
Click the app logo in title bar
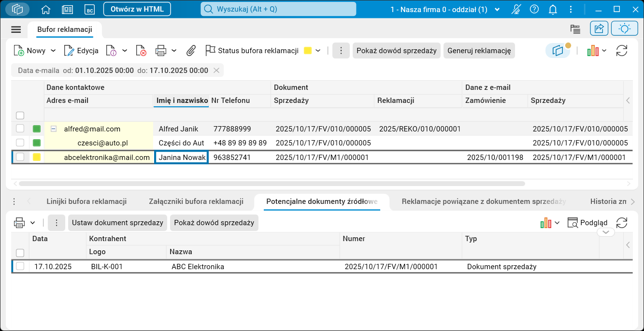pyautogui.click(x=17, y=9)
